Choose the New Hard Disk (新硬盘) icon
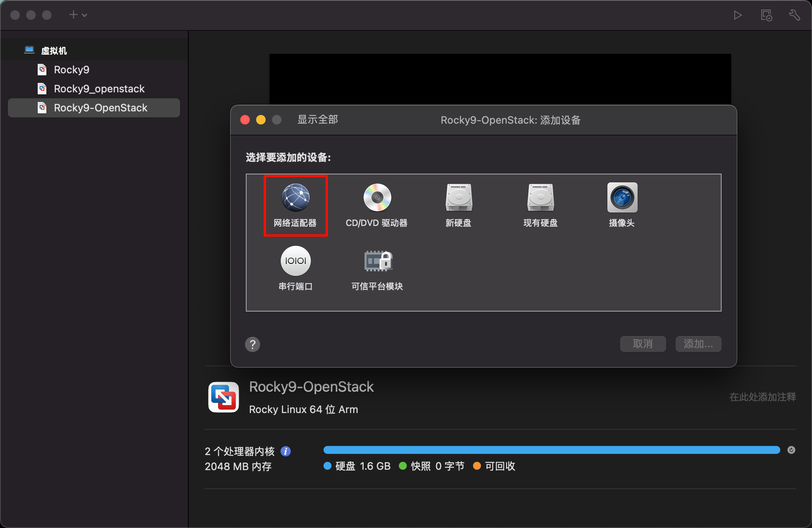The height and width of the screenshot is (528, 812). tap(459, 198)
